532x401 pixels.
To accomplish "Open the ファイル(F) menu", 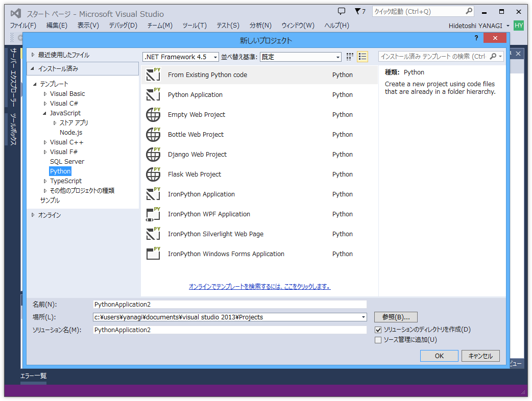I will click(23, 26).
